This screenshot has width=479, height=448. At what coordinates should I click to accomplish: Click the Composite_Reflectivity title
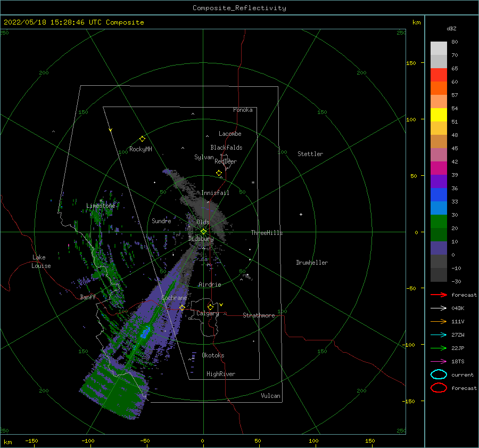[x=240, y=8]
